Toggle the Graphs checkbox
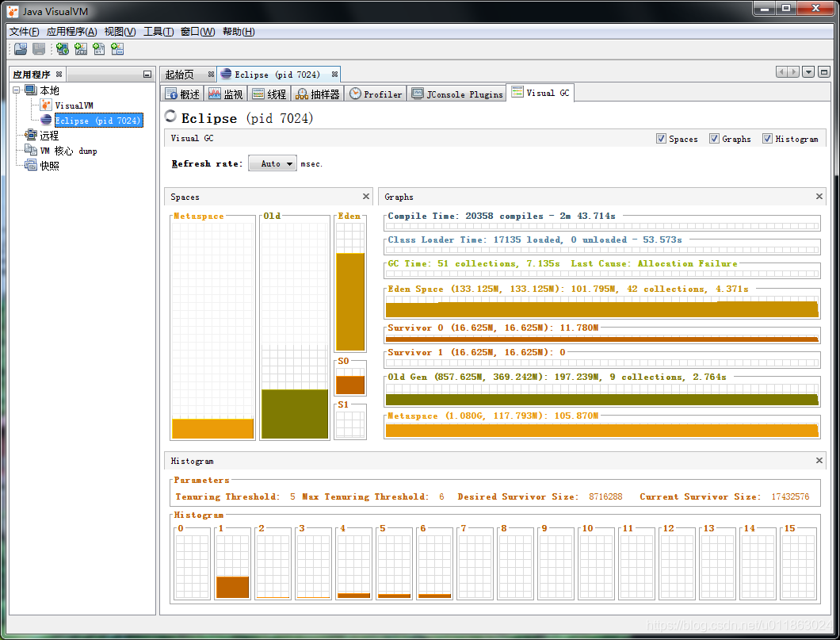 pos(714,139)
